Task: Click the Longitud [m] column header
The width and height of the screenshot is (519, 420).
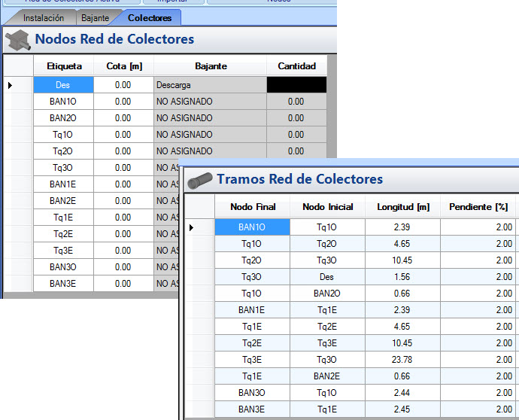Action: pos(402,207)
